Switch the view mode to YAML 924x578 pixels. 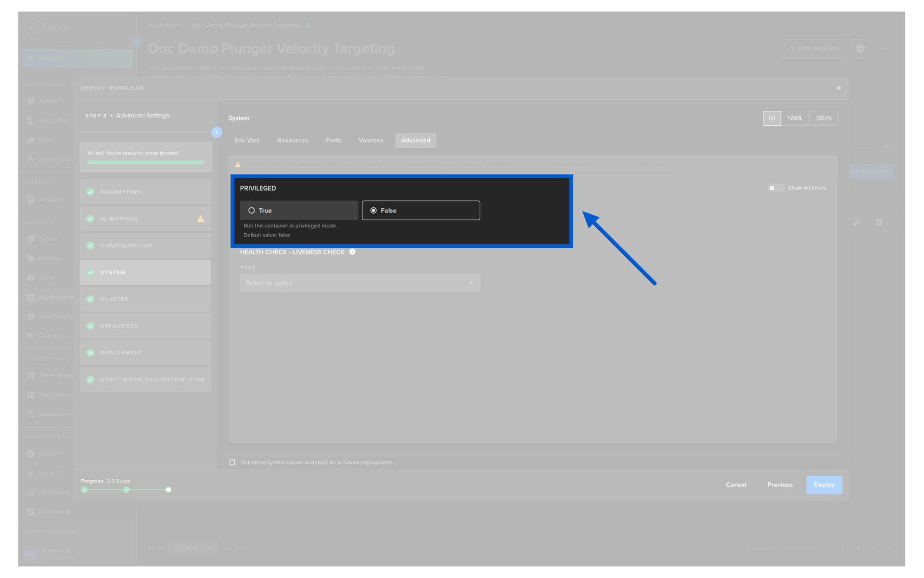point(795,118)
